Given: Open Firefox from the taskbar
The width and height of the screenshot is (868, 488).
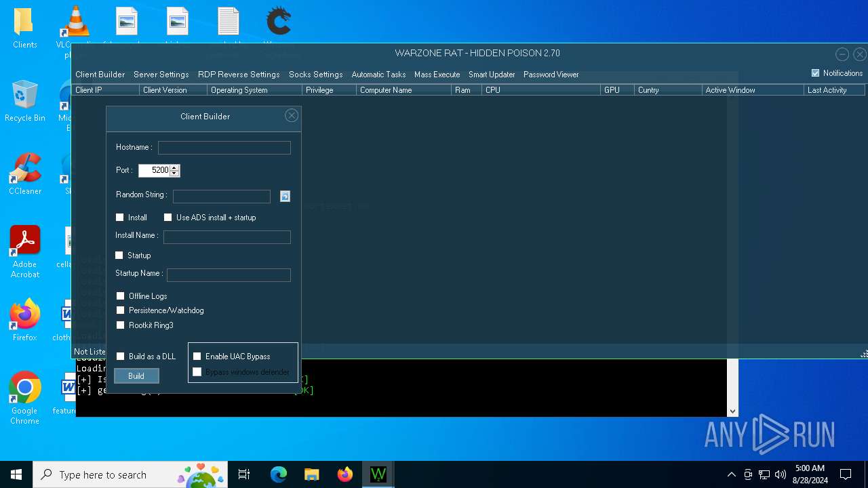Looking at the screenshot, I should pos(344,474).
